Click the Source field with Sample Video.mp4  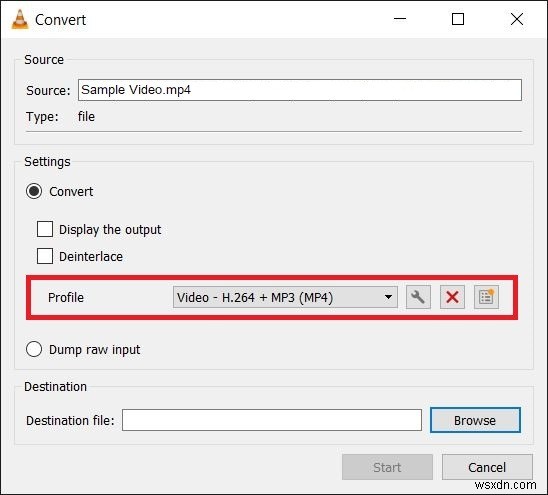click(300, 90)
